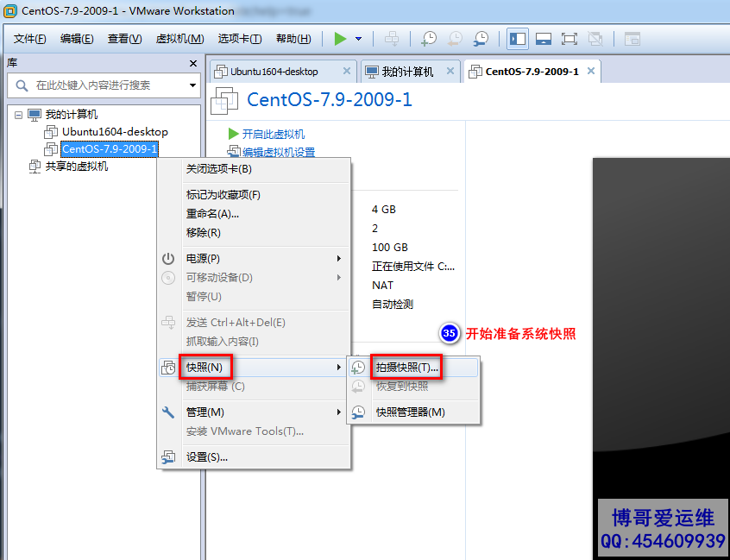Image resolution: width=730 pixels, height=560 pixels.
Task: Click the CentOS-7.9-2009-1 page title
Action: coord(329,99)
